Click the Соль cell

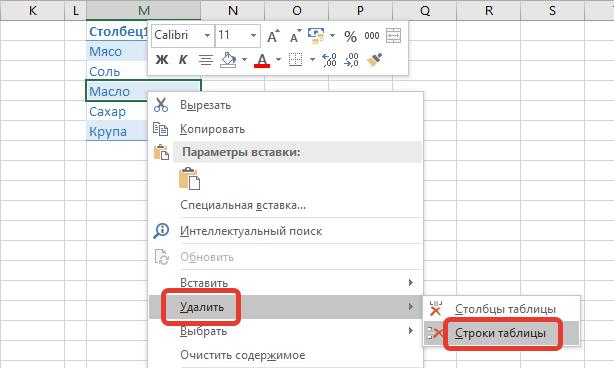point(117,71)
